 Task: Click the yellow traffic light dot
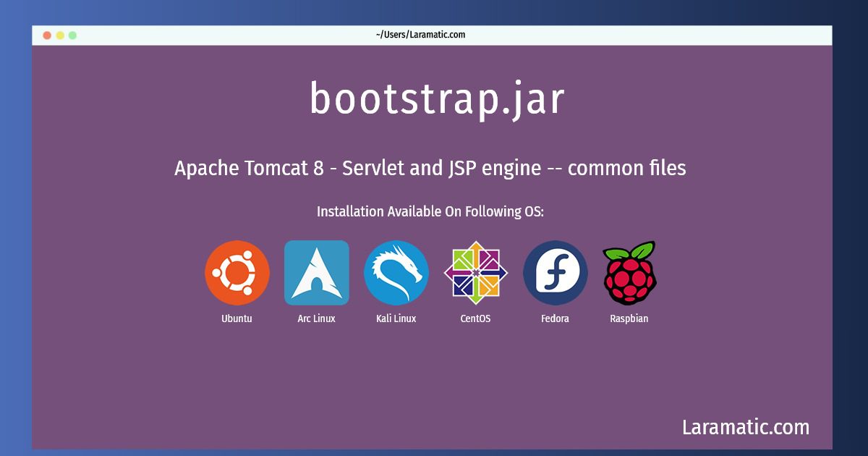tap(59, 33)
